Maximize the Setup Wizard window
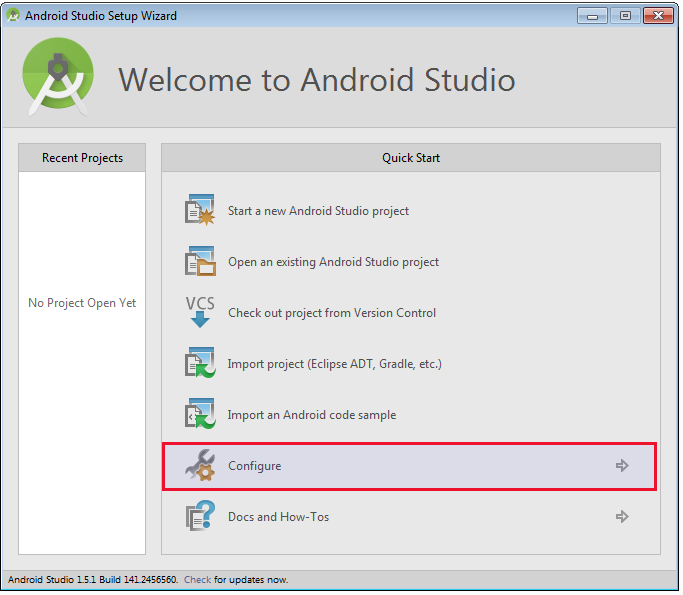Image resolution: width=683 pixels, height=595 pixels. click(x=625, y=16)
